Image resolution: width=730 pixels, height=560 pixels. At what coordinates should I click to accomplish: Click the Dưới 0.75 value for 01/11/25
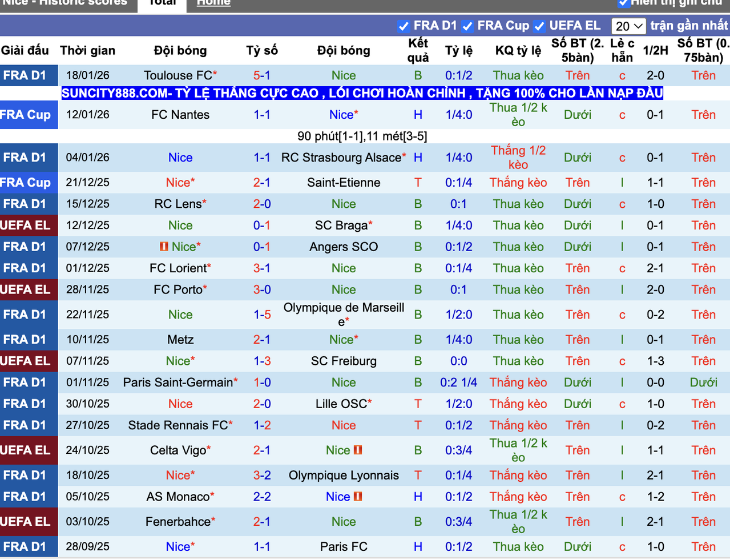(703, 382)
